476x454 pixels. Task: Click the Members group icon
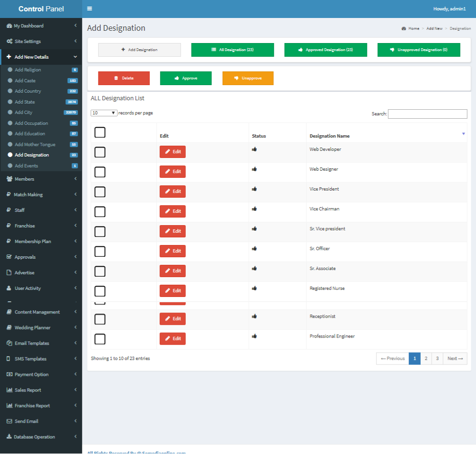click(x=10, y=179)
